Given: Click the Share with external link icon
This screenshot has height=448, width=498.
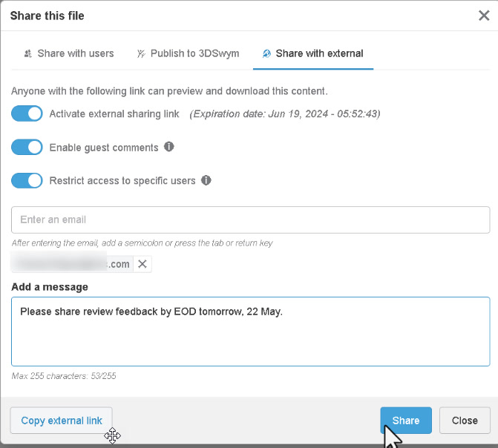Looking at the screenshot, I should click(266, 53).
